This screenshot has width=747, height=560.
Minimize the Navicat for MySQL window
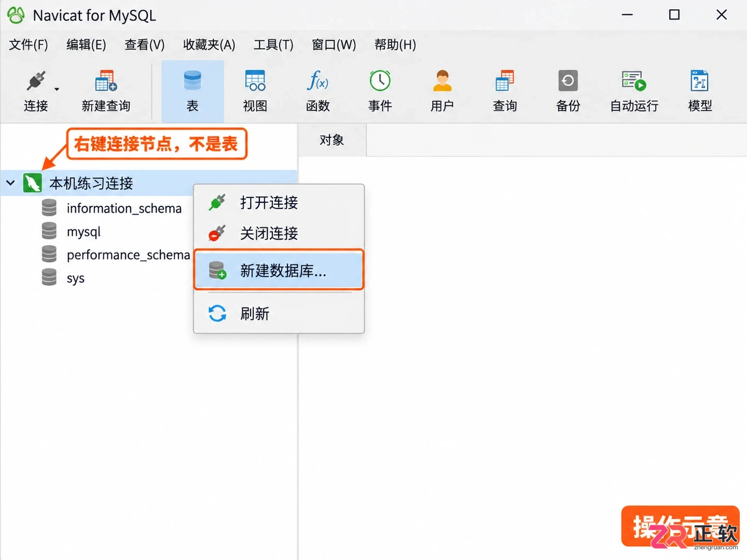pyautogui.click(x=627, y=15)
